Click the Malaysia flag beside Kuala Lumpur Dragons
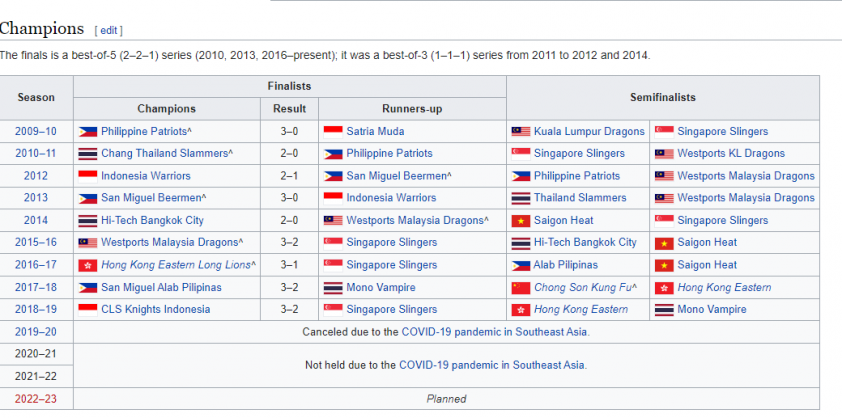This screenshot has height=418, width=842. click(x=520, y=132)
